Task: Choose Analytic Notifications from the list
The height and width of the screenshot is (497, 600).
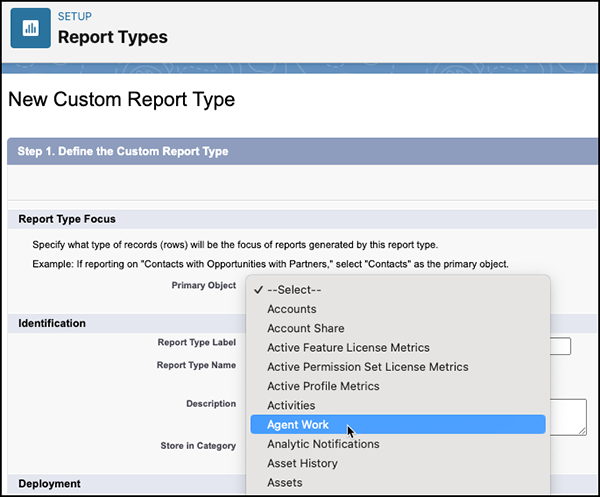Action: pyautogui.click(x=398, y=444)
